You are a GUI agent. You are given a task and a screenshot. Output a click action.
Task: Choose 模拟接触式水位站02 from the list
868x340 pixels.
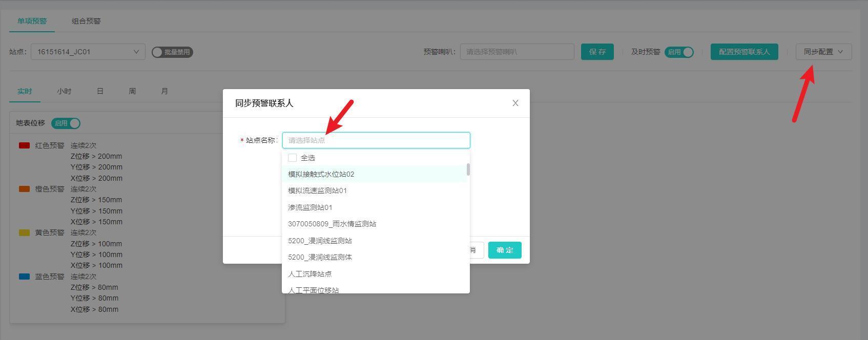[321, 174]
